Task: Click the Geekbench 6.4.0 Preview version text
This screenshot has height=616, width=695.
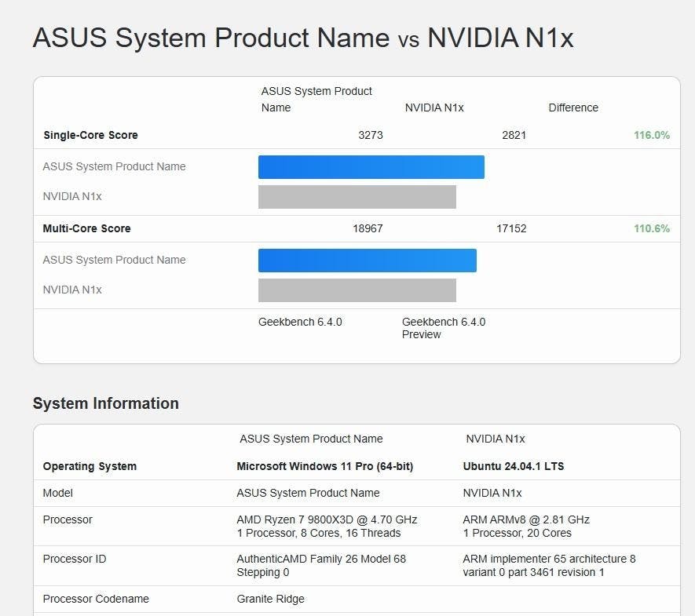Action: tap(443, 328)
